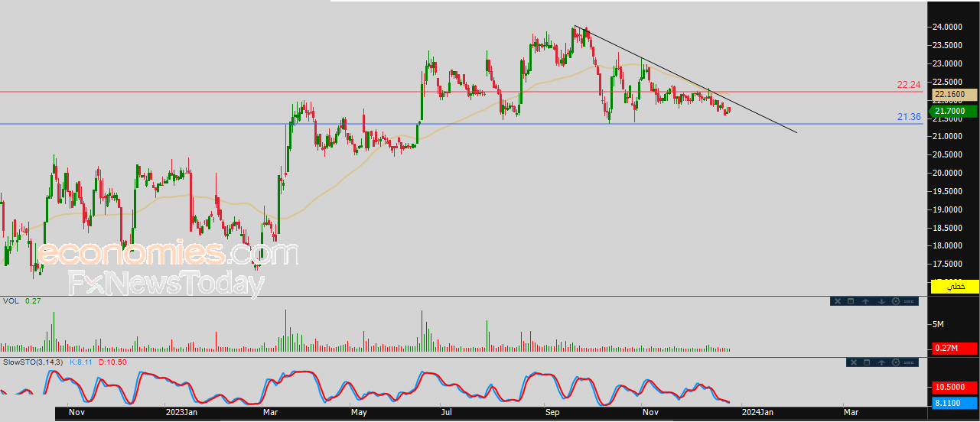
Task: Move the VOL panel down
Action: click(x=881, y=301)
